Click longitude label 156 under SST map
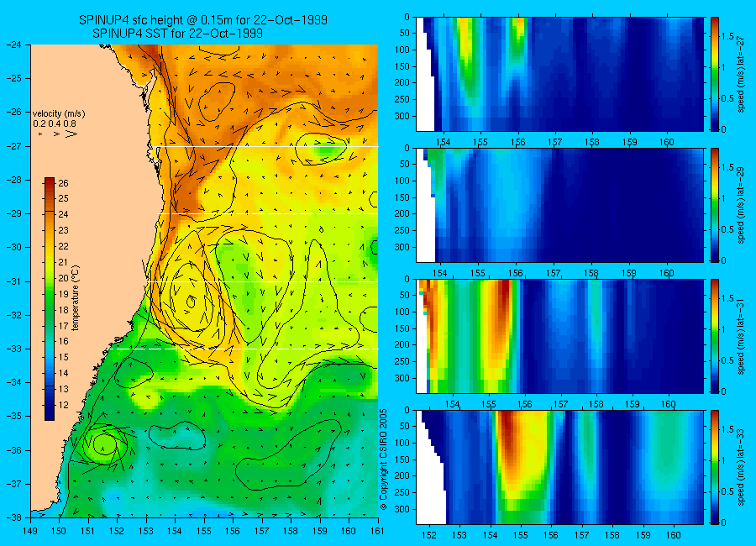The height and width of the screenshot is (546, 756). [x=233, y=531]
